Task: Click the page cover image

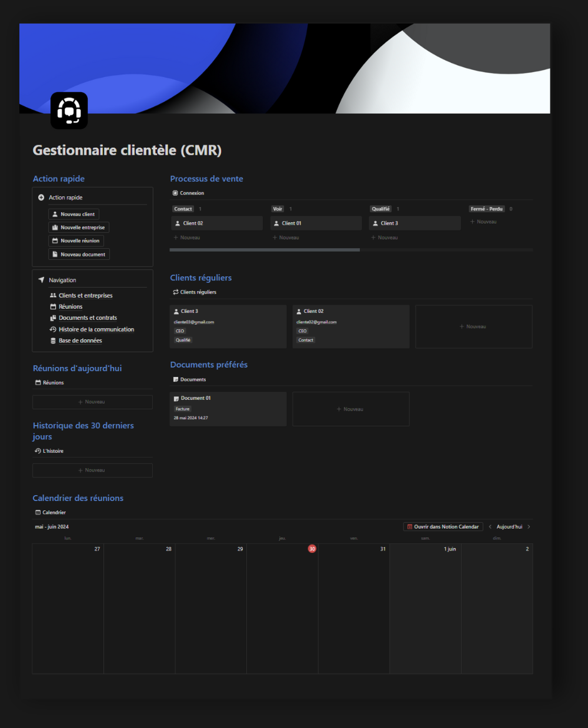Action: [x=285, y=68]
